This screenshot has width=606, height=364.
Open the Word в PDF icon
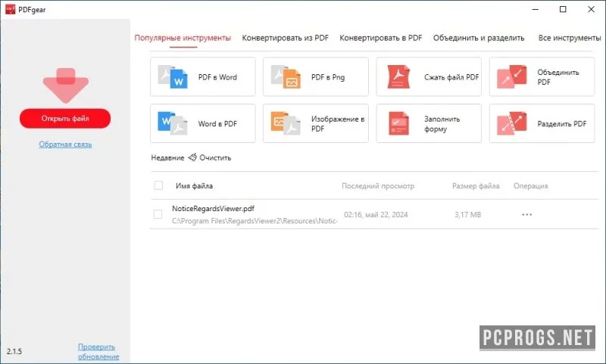(173, 123)
